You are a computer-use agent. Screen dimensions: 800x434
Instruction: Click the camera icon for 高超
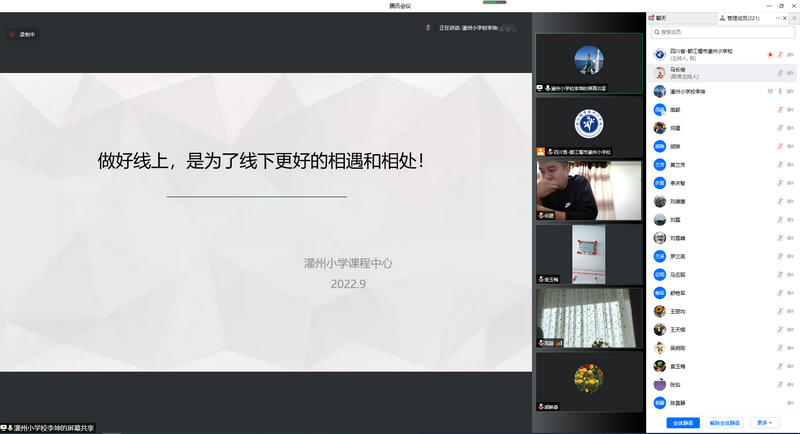(x=792, y=110)
